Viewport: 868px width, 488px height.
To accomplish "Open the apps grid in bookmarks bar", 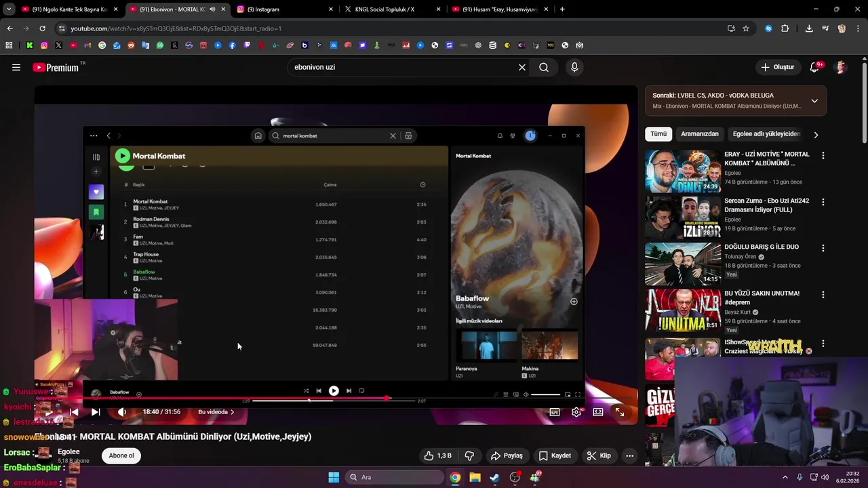I will click(x=9, y=45).
